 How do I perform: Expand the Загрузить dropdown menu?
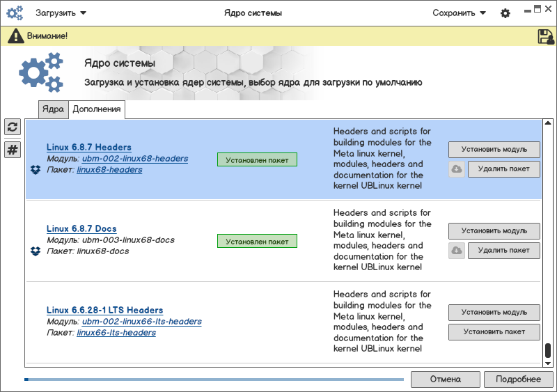point(61,13)
